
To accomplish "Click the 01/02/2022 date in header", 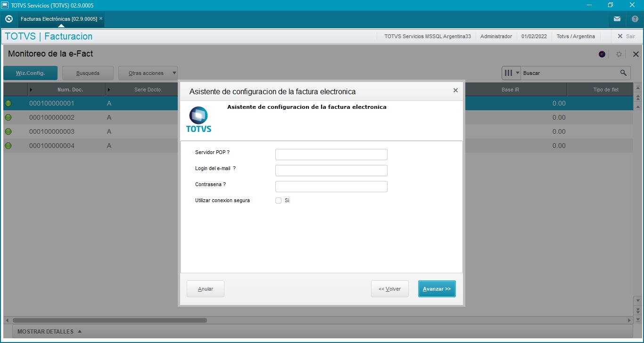I will click(534, 36).
